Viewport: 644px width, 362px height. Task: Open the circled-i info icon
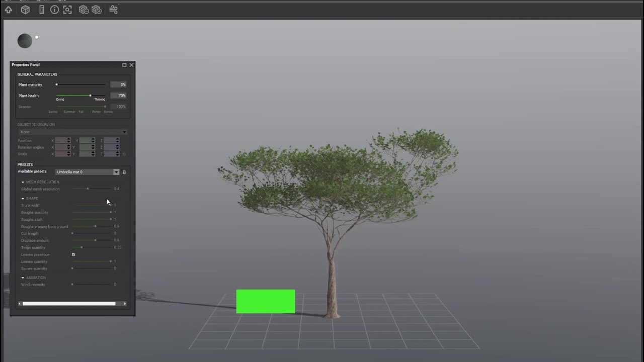[x=54, y=10]
